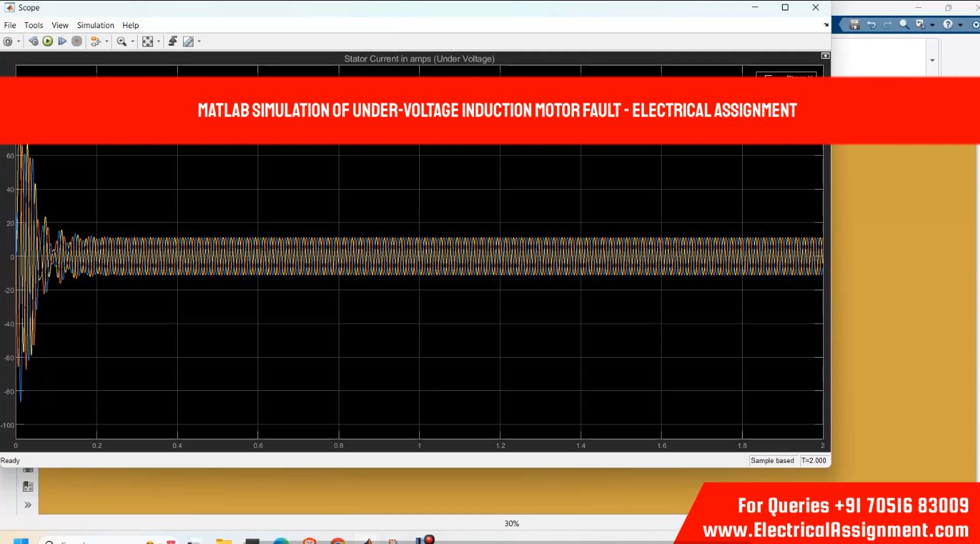
Task: Expand the Simulink palette double chevron
Action: tap(27, 505)
